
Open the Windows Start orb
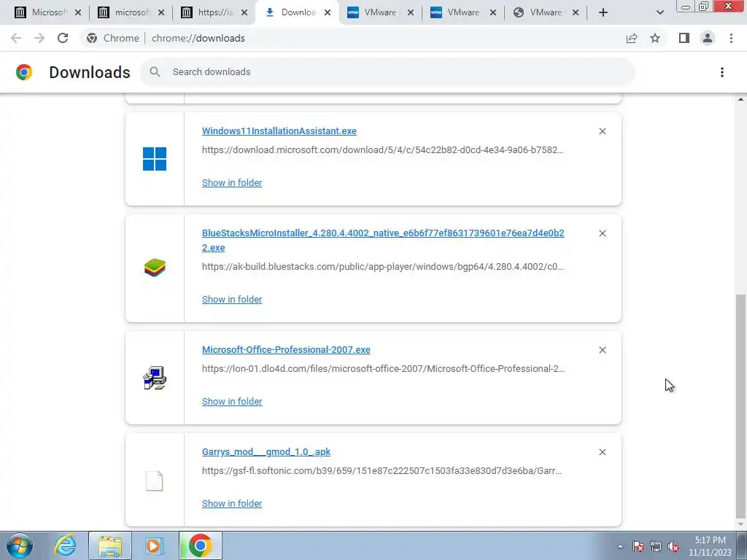pyautogui.click(x=20, y=545)
